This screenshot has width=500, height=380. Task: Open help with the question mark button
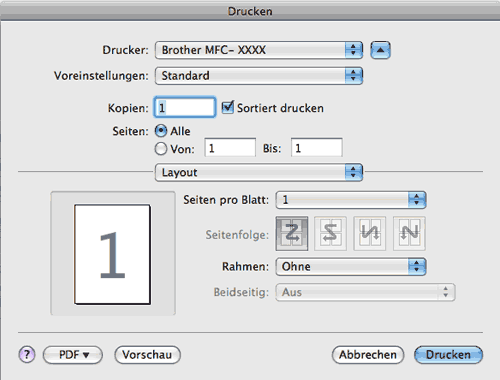tap(27, 354)
